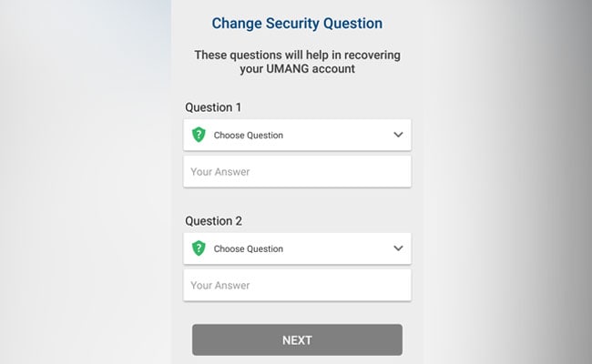Select 'Choose Question' text under Question 2
This screenshot has height=364, width=592.
249,249
